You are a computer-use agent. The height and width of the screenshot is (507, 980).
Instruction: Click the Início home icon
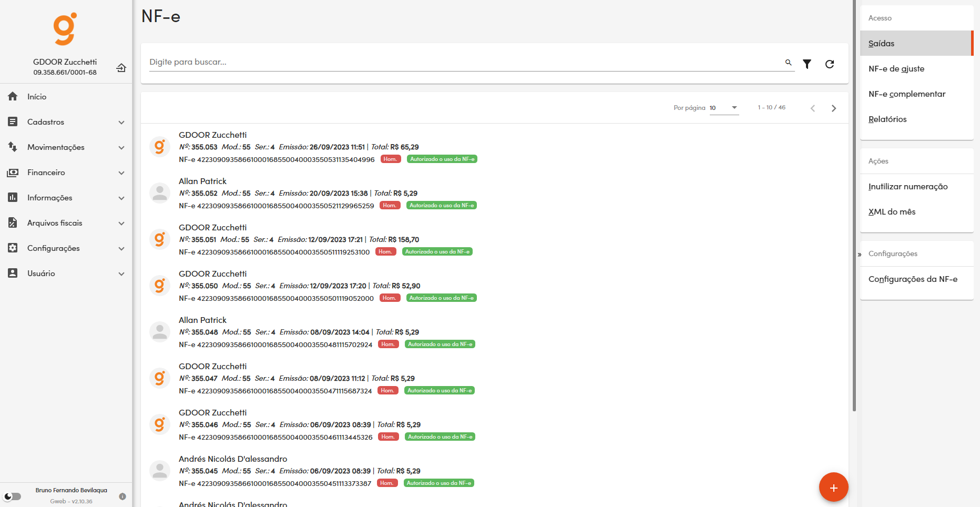pos(13,96)
